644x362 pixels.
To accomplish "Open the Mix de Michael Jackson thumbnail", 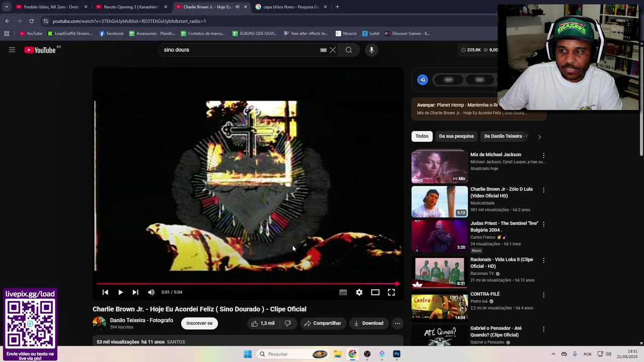I will [x=440, y=166].
